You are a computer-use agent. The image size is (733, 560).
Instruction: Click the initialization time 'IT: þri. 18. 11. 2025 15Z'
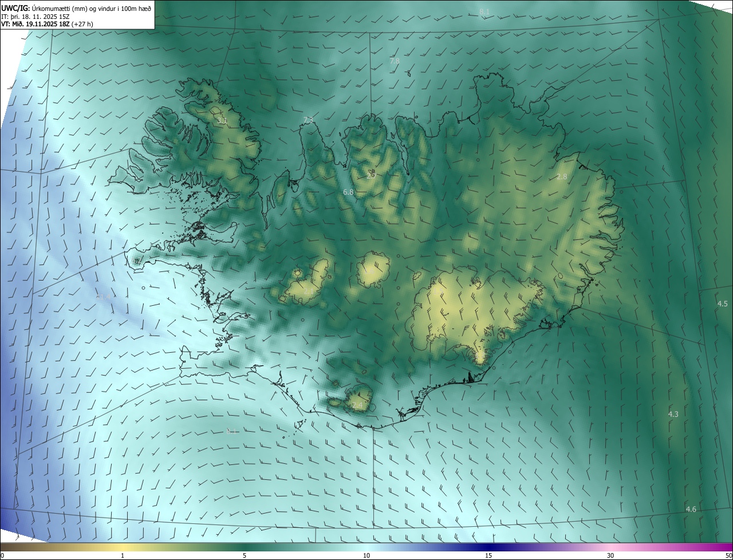pos(36,17)
